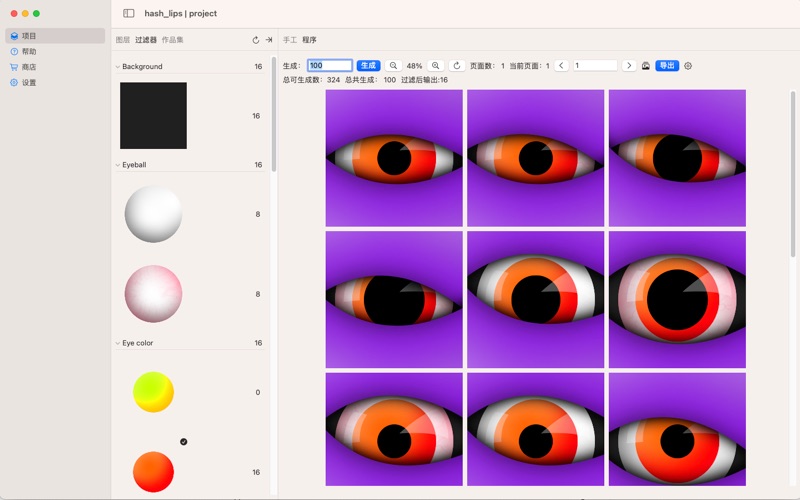
Task: Go to the next page arrow
Action: [x=628, y=66]
